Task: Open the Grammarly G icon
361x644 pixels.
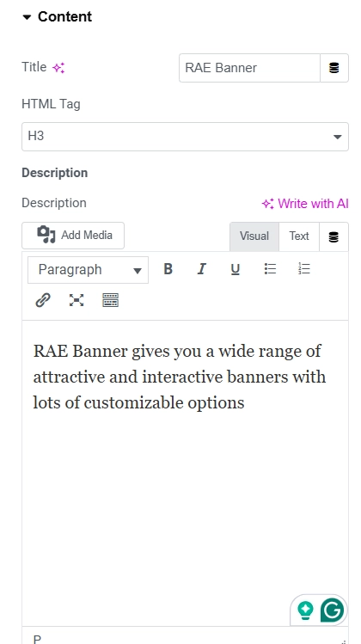Action: pyautogui.click(x=332, y=610)
